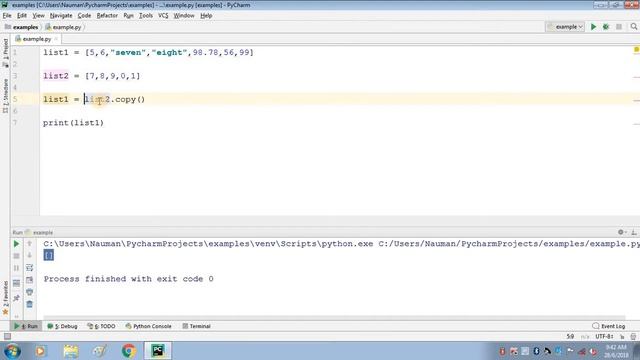
Task: Place cursor on print(list1) line
Action: 73,123
